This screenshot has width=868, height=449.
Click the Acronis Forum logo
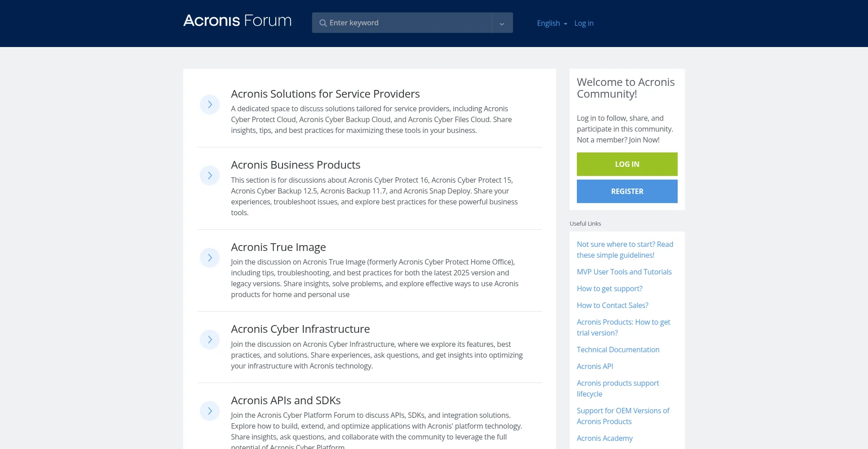click(237, 21)
